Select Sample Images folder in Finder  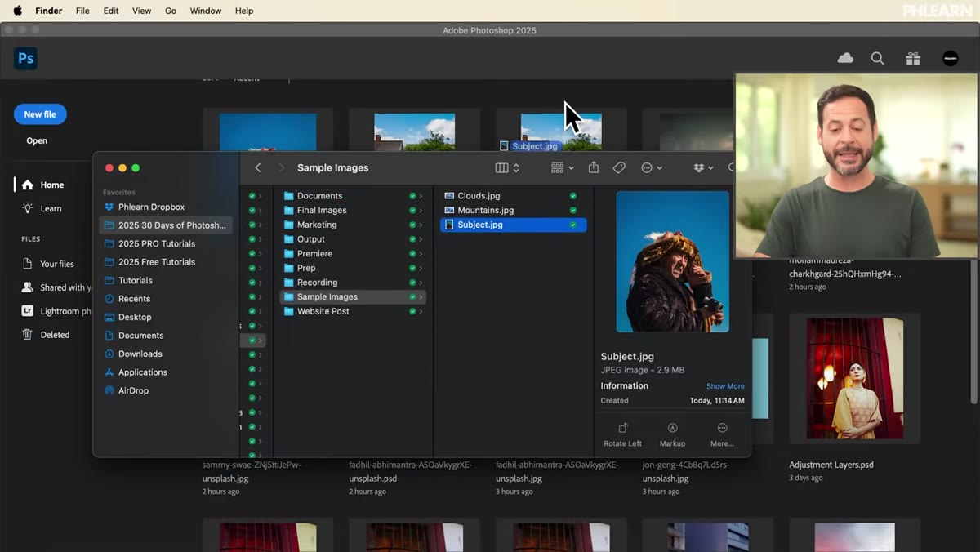tap(353, 297)
